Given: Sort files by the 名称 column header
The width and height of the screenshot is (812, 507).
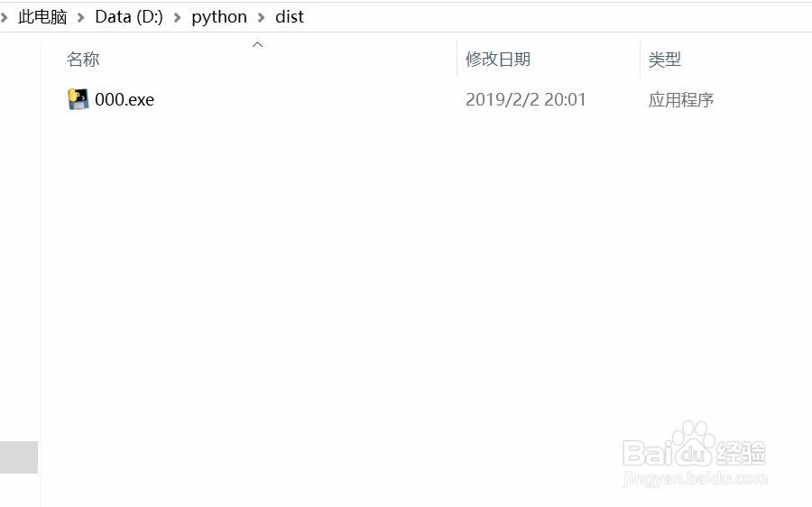Looking at the screenshot, I should tap(83, 60).
